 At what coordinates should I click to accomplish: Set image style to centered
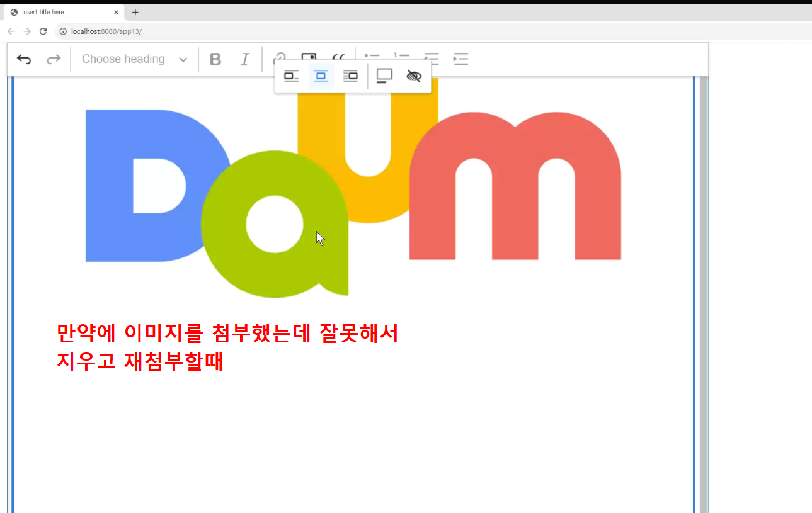click(321, 76)
